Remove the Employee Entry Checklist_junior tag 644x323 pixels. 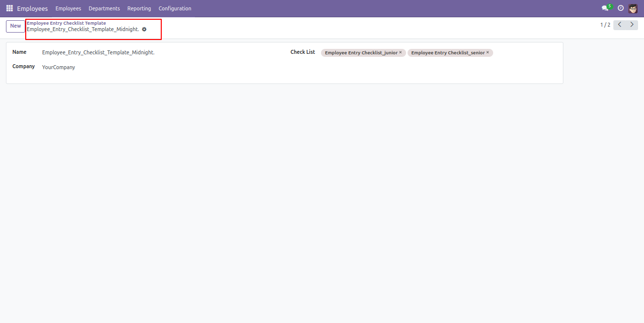coord(401,52)
